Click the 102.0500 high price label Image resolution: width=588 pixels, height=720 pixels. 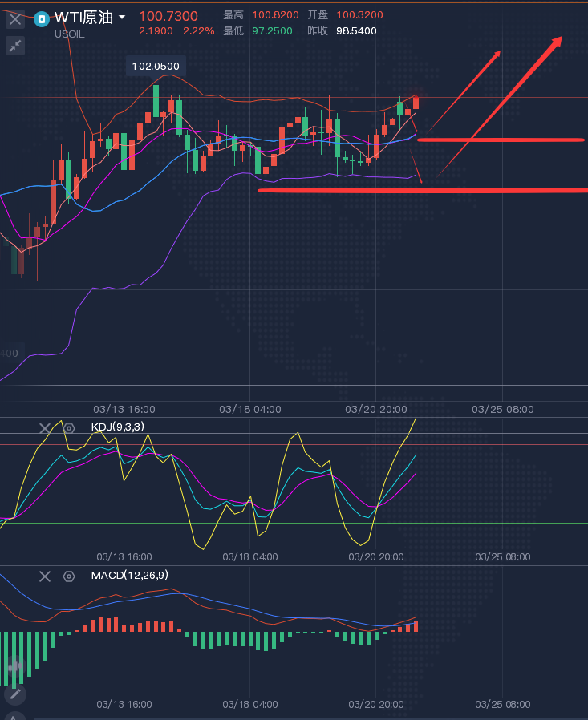[156, 66]
